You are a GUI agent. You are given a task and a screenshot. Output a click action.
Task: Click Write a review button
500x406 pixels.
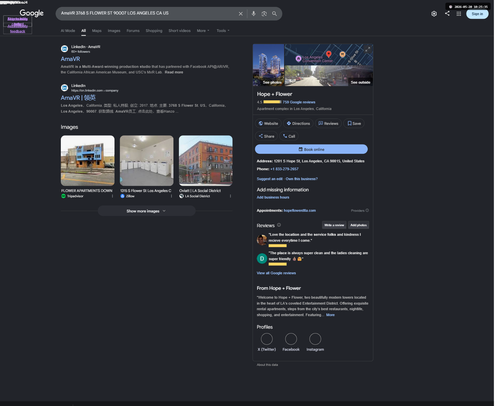tap(334, 225)
